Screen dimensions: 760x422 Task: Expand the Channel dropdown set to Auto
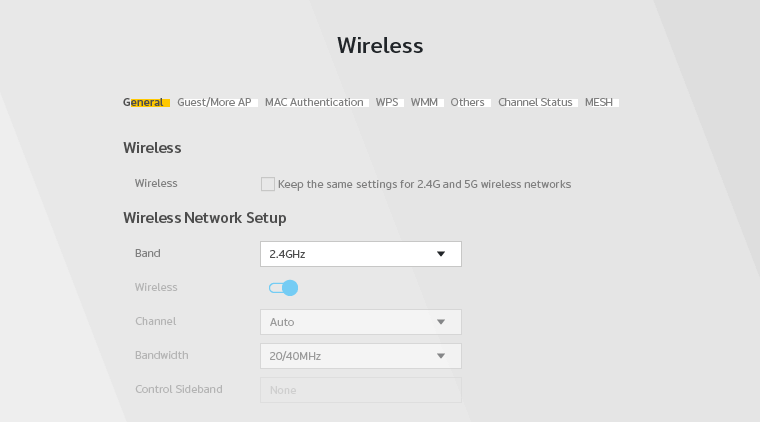click(360, 322)
